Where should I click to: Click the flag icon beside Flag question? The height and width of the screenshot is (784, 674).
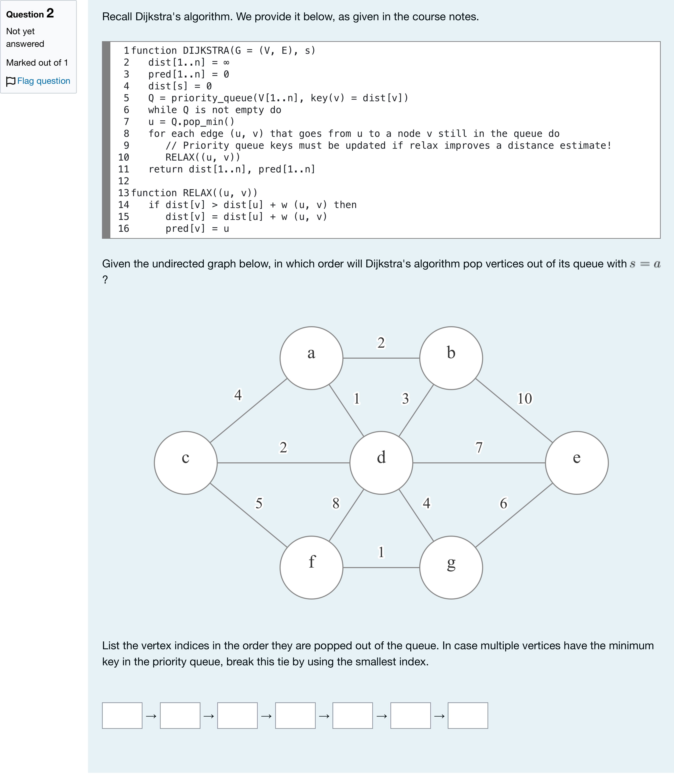point(11,81)
